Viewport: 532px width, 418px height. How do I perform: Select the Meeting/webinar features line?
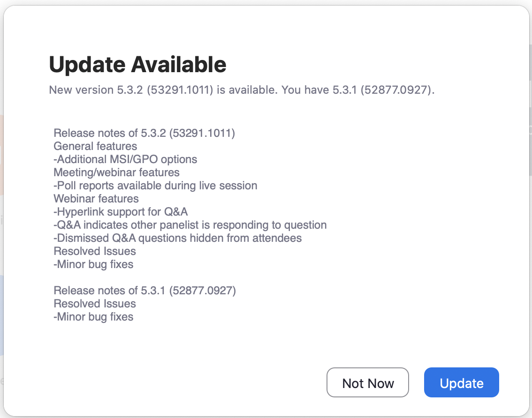coord(116,172)
